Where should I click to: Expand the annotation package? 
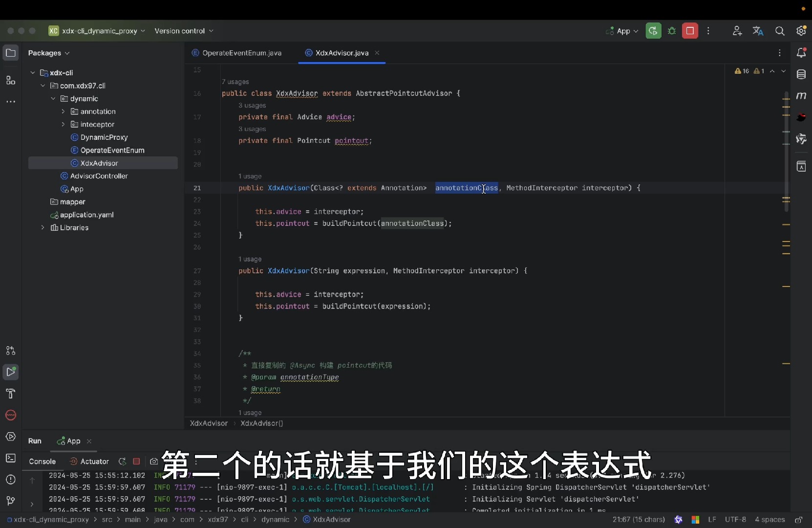point(63,111)
